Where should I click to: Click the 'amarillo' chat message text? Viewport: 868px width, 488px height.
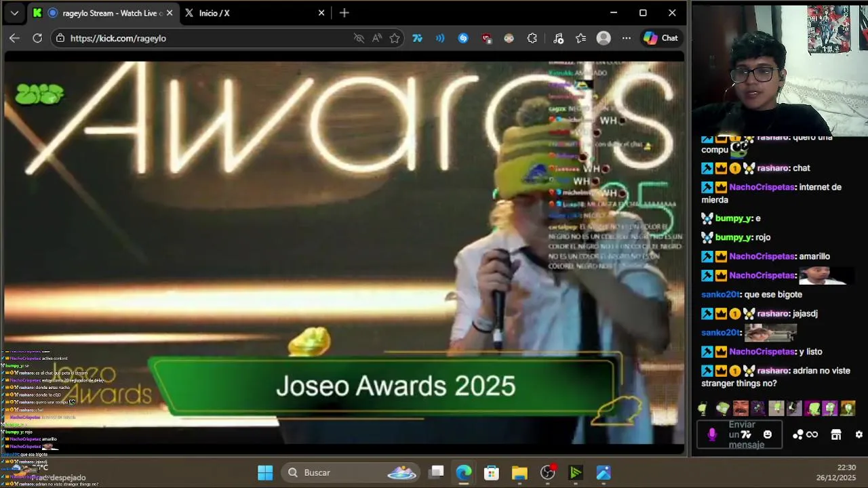pyautogui.click(x=814, y=256)
